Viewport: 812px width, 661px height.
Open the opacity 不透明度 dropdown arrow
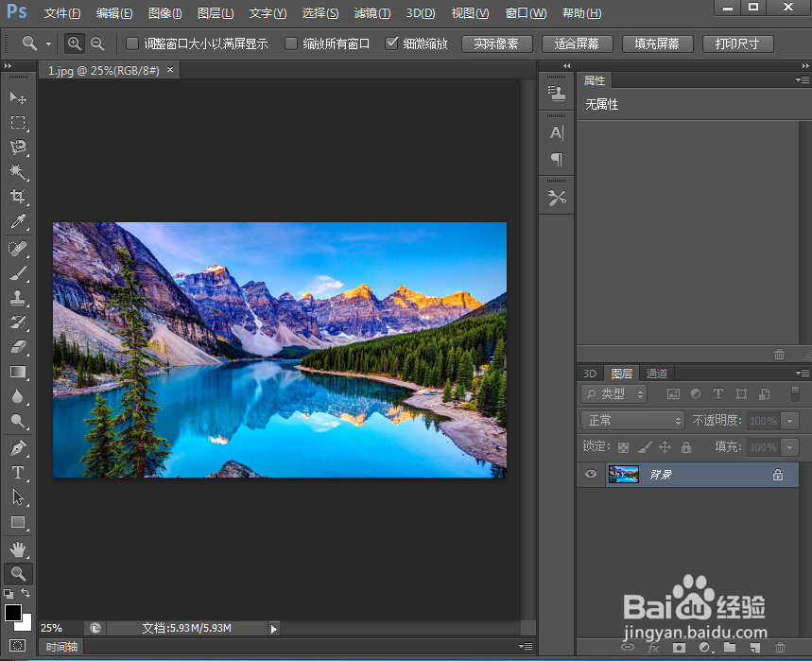click(x=789, y=421)
